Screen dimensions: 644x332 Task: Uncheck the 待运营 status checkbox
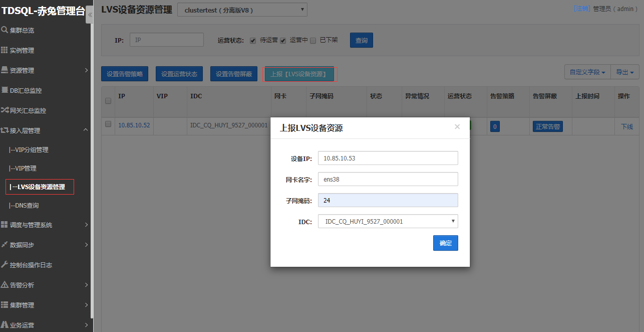tap(253, 41)
